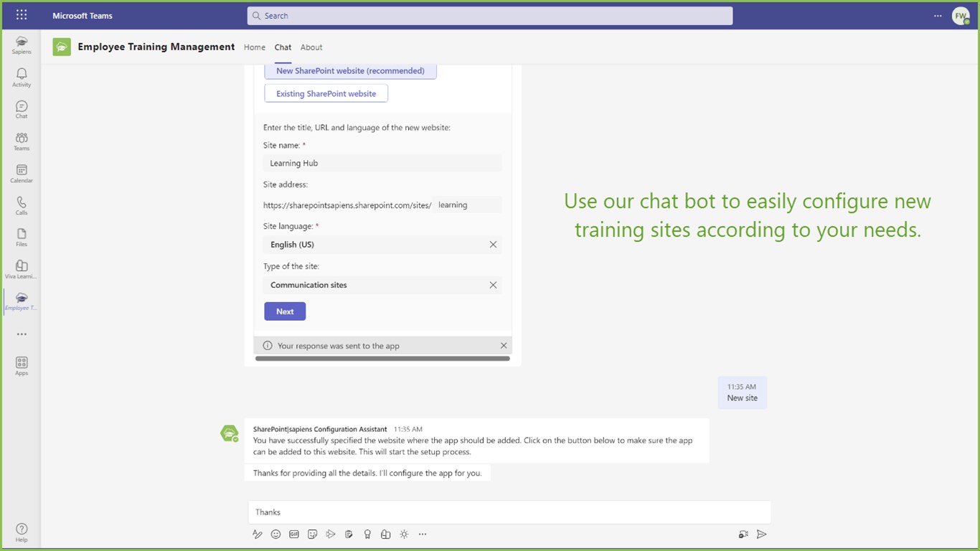Open the emoji picker

275,534
